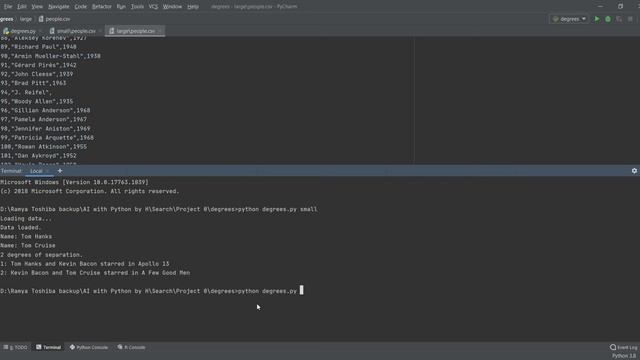Open the Python Console tool window
The width and height of the screenshot is (640, 360).
point(89,347)
